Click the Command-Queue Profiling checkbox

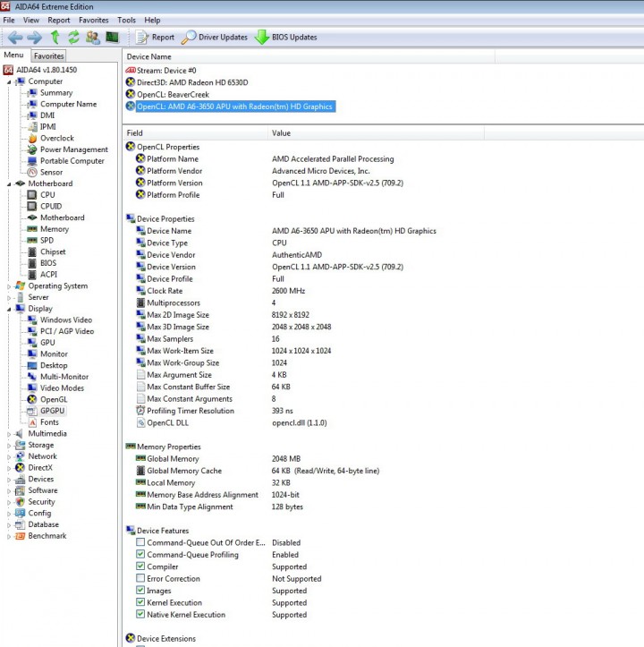(x=140, y=554)
